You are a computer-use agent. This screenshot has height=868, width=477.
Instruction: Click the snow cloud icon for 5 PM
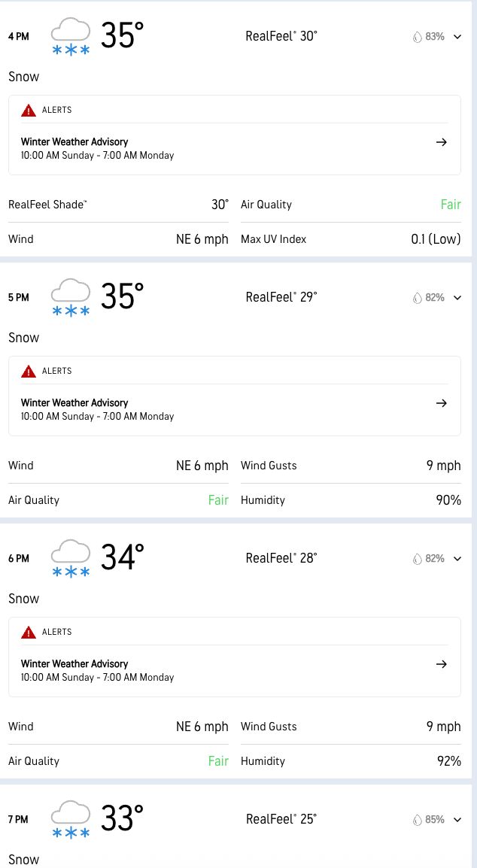[x=71, y=298]
